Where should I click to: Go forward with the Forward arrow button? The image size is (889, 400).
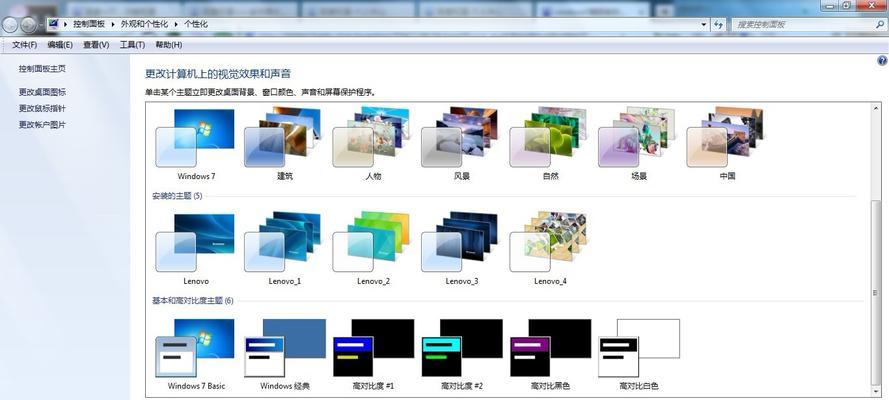point(28,24)
